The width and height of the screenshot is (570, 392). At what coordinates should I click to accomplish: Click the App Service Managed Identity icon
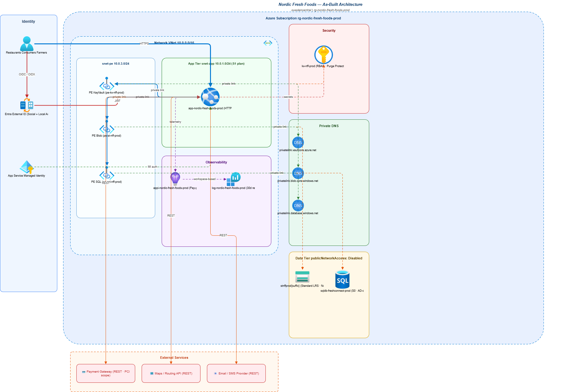tap(27, 167)
